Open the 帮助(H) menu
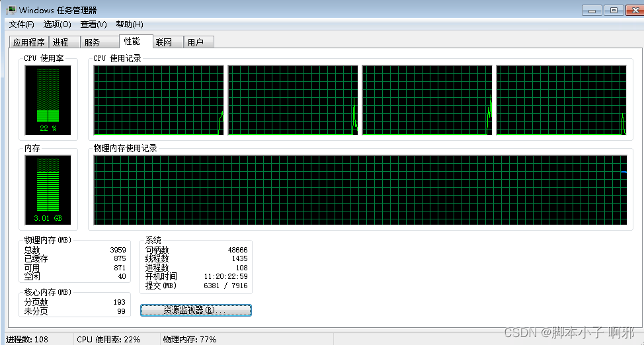 coord(130,24)
